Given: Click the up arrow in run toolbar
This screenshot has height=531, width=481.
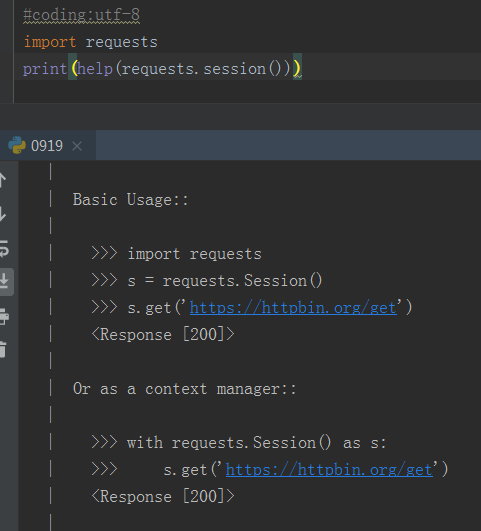Looking at the screenshot, I should click(x=2, y=180).
